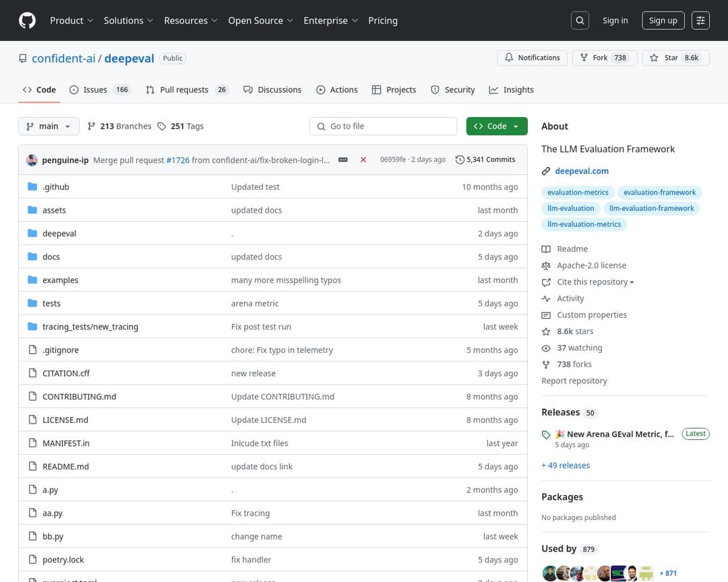This screenshot has height=582, width=728.
Task: Click the Go to file search field
Action: 384,126
